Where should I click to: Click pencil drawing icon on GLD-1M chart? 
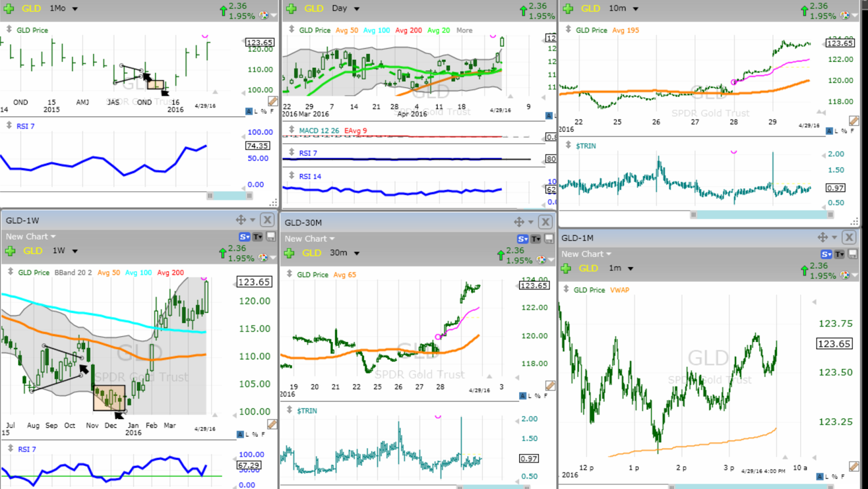coord(854,466)
